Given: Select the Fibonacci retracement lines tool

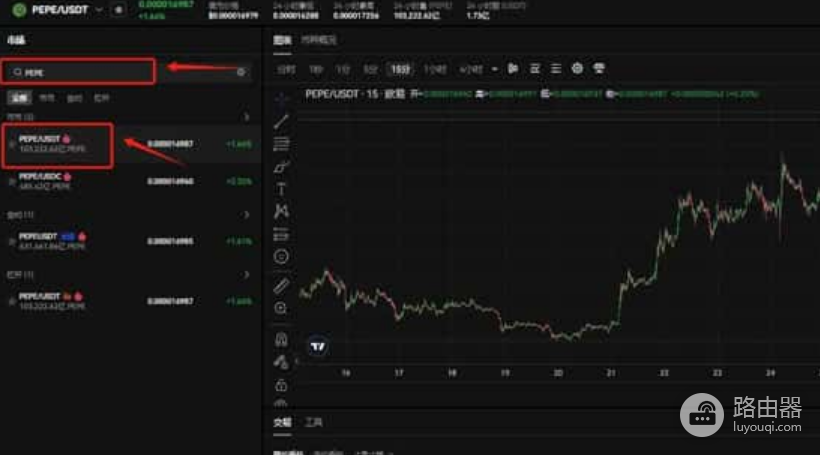Looking at the screenshot, I should (281, 144).
